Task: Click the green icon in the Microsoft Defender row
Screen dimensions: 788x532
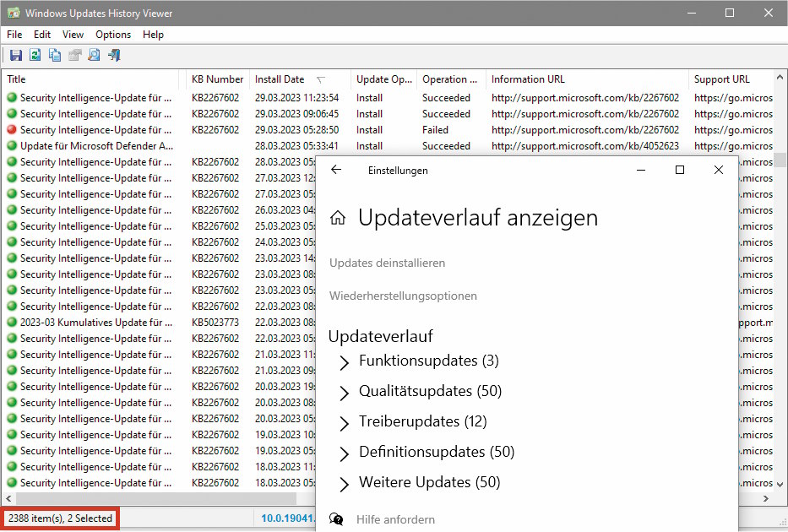Action: coord(12,146)
